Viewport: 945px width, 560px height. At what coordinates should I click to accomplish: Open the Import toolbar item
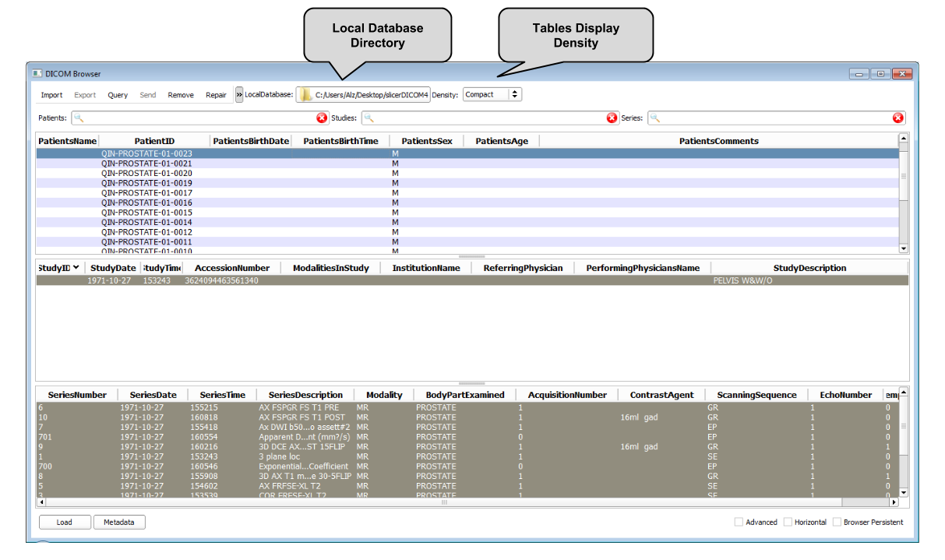51,95
